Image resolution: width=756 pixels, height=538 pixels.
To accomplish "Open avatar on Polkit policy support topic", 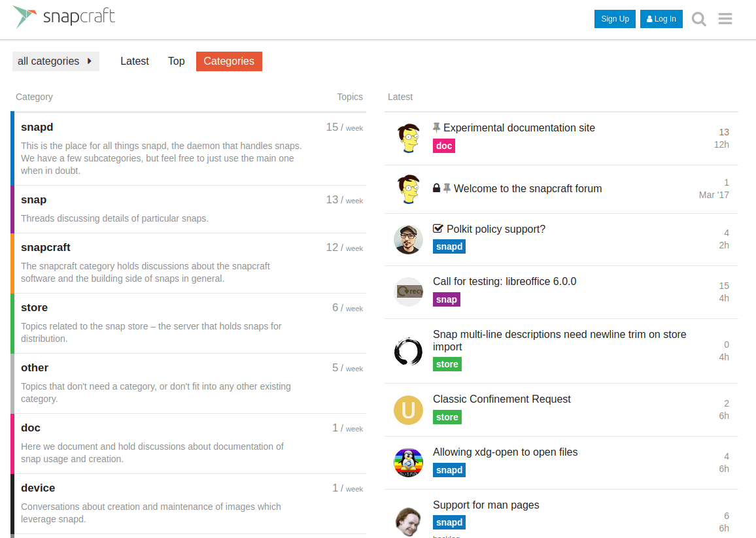I will pos(408,239).
